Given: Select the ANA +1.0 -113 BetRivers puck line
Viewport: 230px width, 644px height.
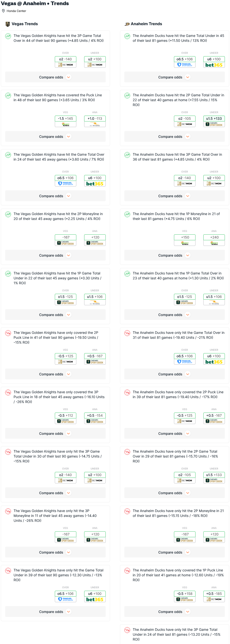Looking at the screenshot, I should tap(95, 121).
